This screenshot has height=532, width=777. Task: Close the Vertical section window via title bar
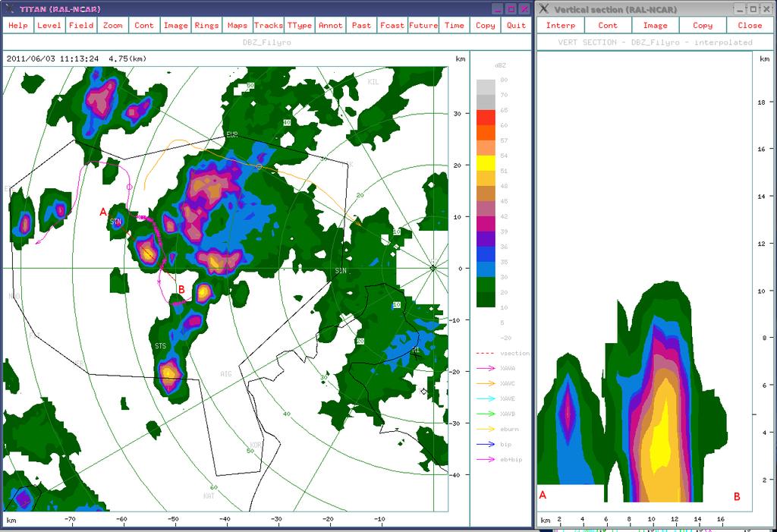(x=766, y=9)
